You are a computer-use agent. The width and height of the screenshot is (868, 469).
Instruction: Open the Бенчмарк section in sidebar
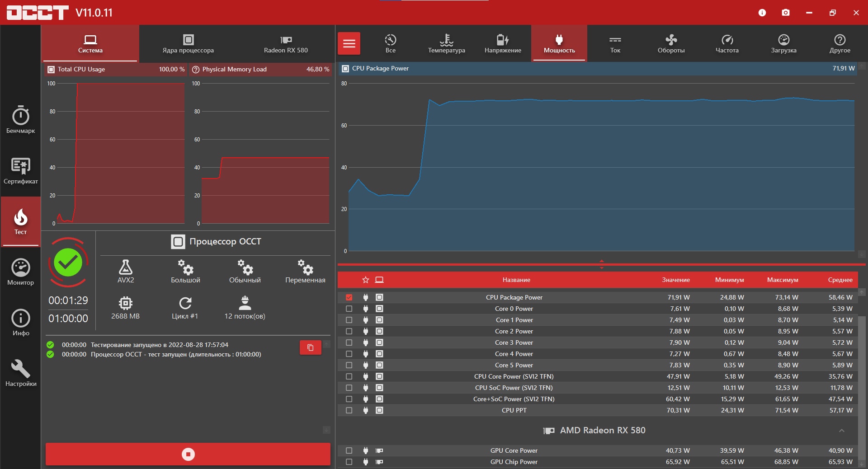(x=21, y=120)
